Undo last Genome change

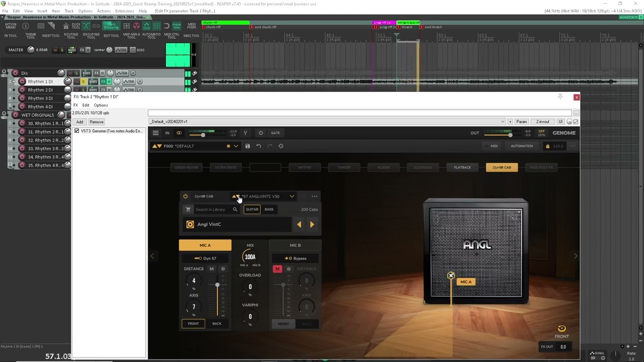coord(259,146)
